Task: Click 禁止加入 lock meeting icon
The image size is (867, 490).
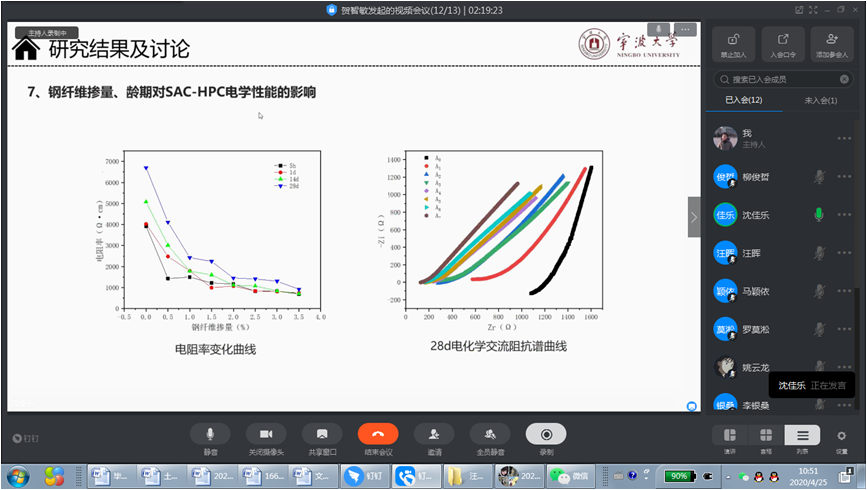Action: tap(733, 44)
